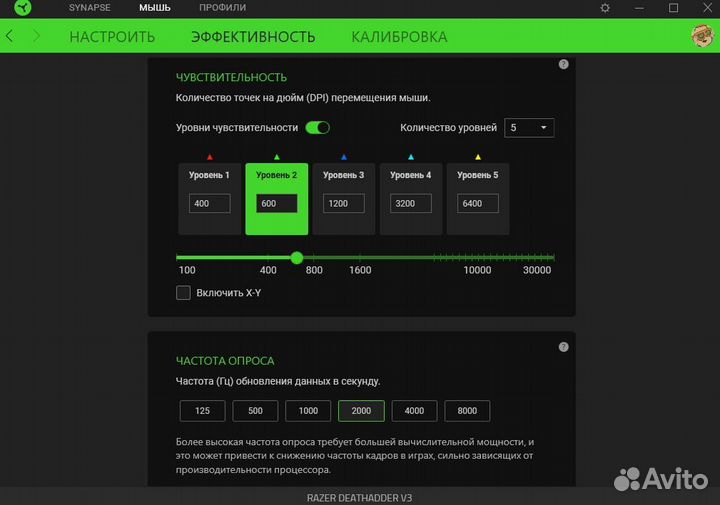Maximize the Synapse window
Screen dimensions: 720x505
[x=673, y=8]
